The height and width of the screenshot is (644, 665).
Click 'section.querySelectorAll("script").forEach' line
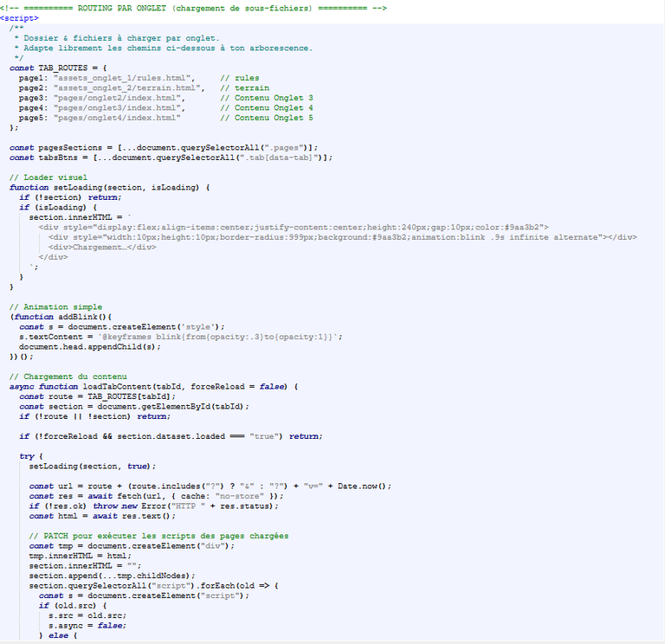coord(153,586)
